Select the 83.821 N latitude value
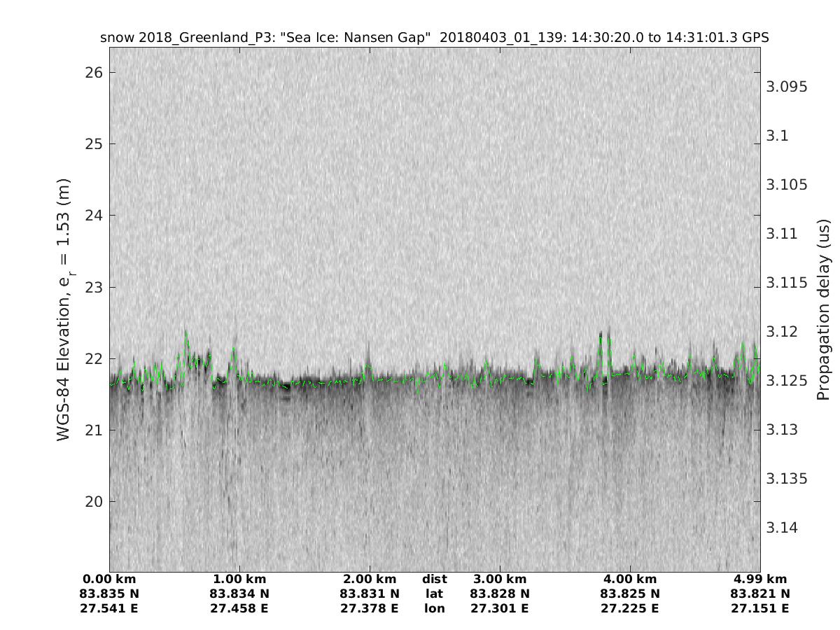The image size is (840, 630). (x=760, y=594)
